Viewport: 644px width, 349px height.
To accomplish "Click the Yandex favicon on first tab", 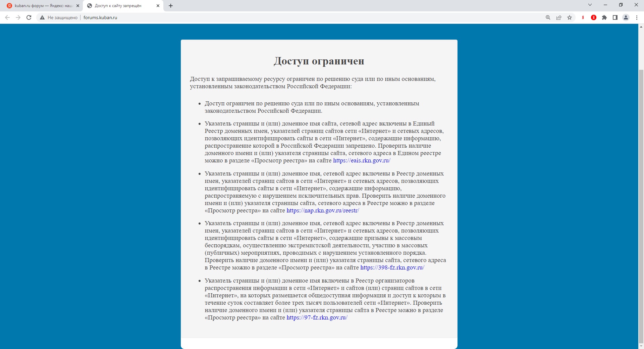I will pyautogui.click(x=9, y=6).
